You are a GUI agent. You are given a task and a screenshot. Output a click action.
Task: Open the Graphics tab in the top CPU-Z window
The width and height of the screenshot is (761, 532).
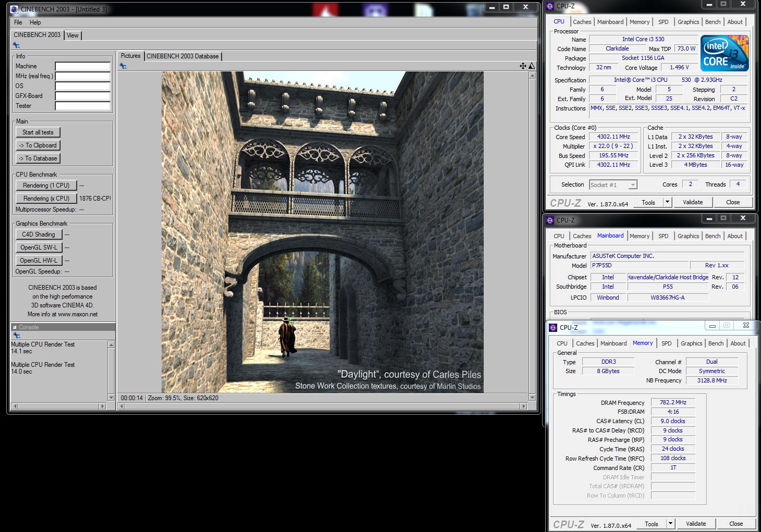click(x=688, y=22)
